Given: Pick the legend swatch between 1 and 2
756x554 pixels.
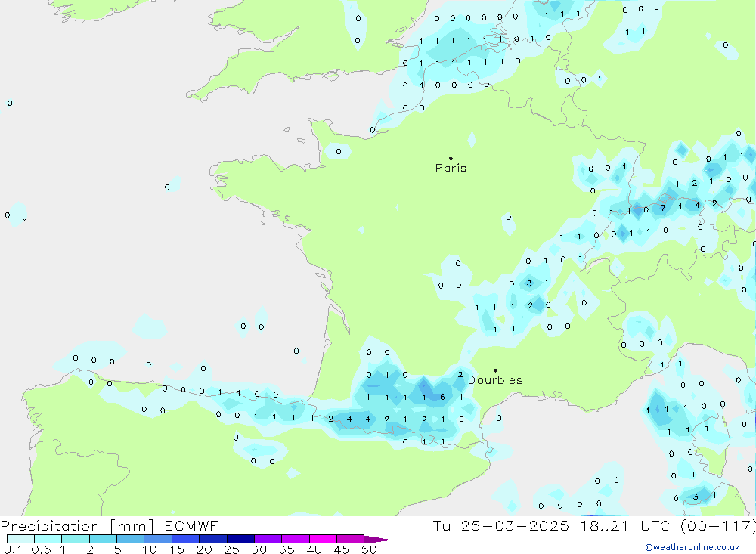Looking at the screenshot, I should [x=76, y=539].
